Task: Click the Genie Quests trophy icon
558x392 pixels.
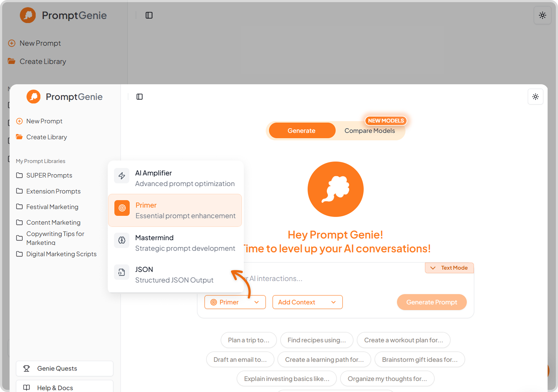Action: [x=26, y=368]
